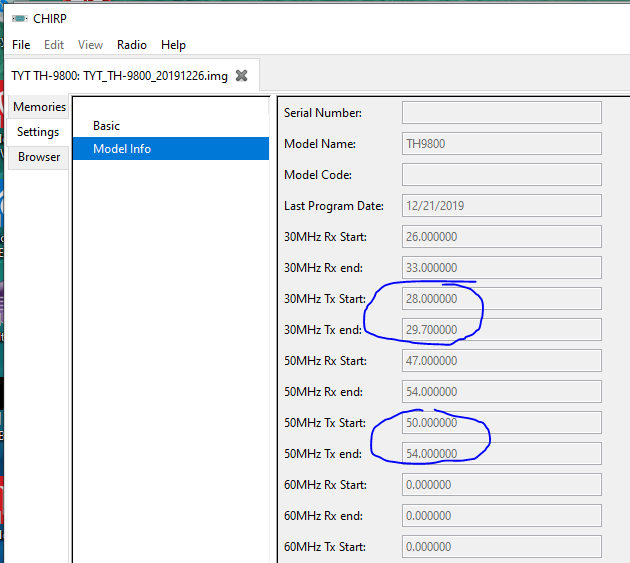
Task: Click the empty Model Code field
Action: [501, 174]
